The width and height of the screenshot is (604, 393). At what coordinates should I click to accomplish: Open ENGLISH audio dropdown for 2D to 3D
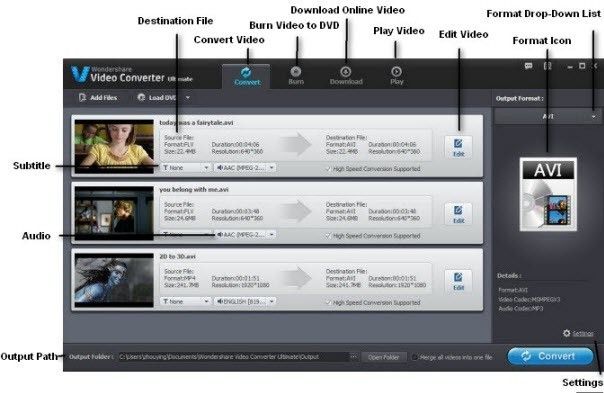point(245,301)
